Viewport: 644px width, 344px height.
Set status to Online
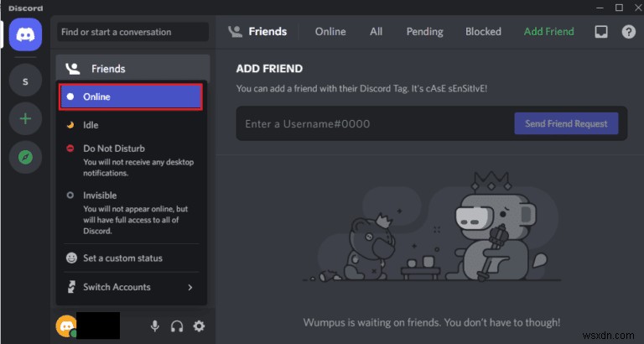pos(131,97)
